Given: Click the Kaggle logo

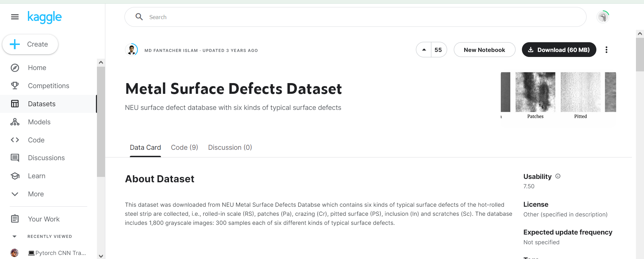Looking at the screenshot, I should point(45,17).
